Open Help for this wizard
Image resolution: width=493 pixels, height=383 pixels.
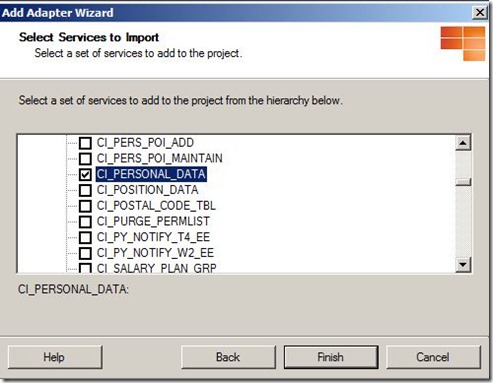(55, 357)
